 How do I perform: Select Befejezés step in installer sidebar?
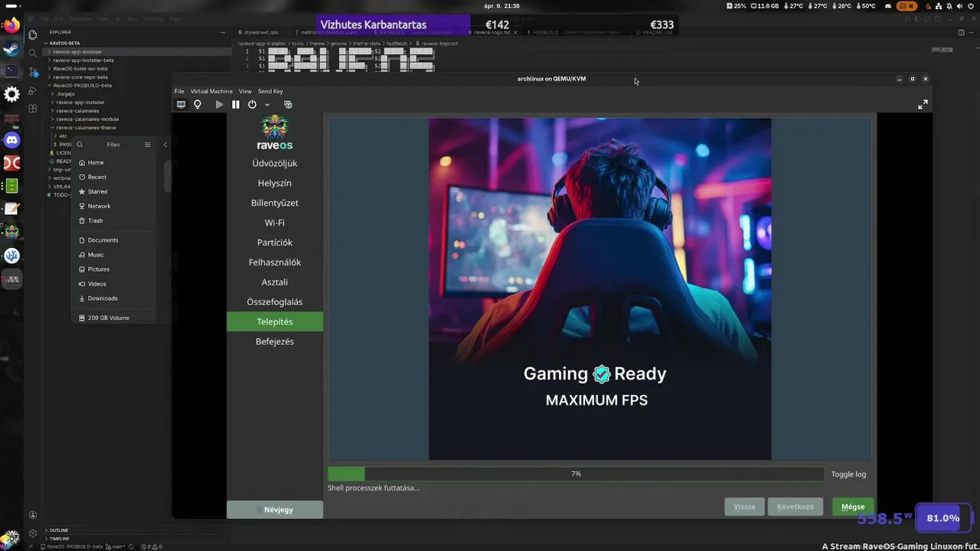point(275,341)
